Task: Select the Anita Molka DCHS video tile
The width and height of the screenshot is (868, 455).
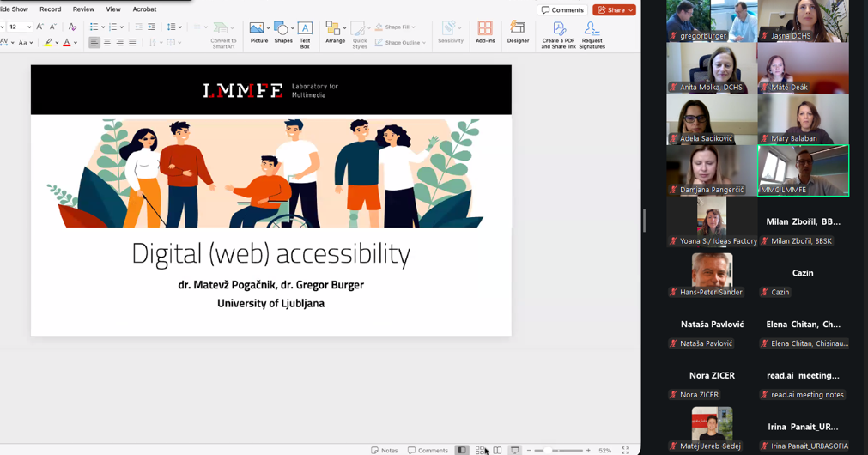Action: [x=712, y=68]
